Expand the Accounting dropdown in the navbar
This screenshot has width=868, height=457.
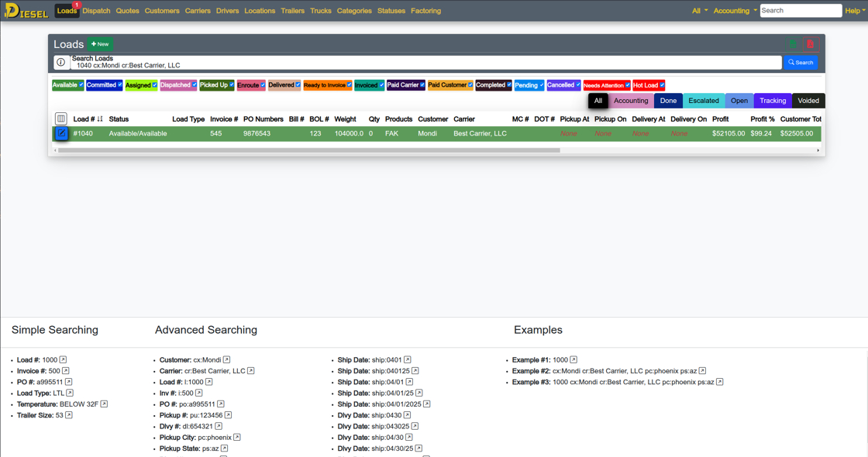pos(735,11)
